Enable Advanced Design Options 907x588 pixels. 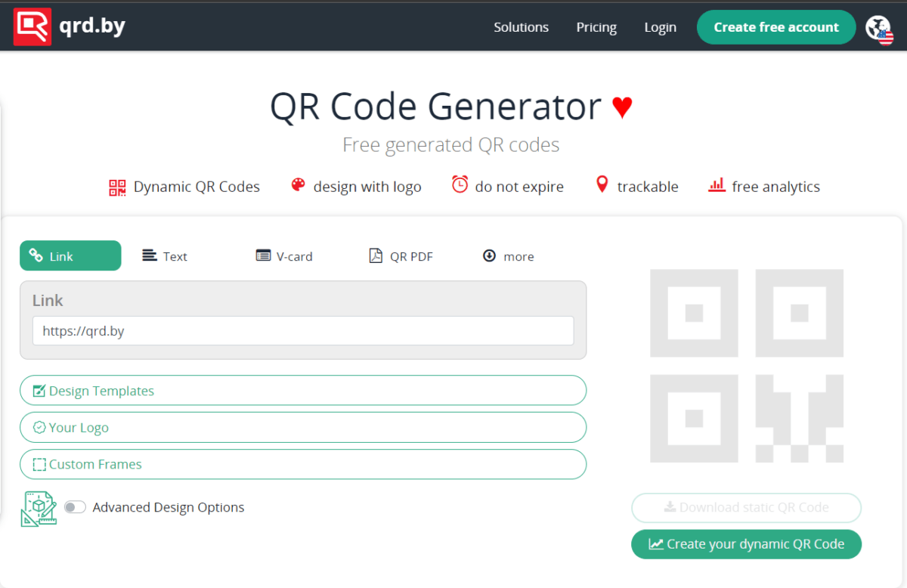tap(75, 507)
